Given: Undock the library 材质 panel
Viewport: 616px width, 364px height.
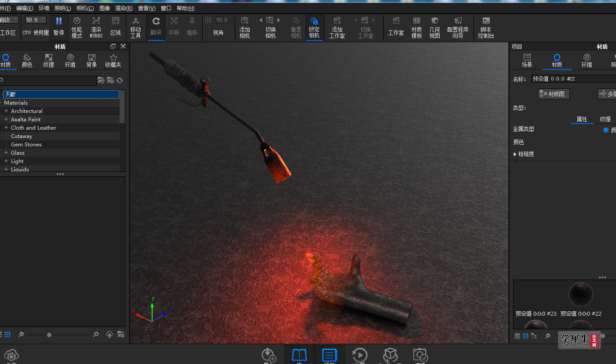Looking at the screenshot, I should [113, 46].
